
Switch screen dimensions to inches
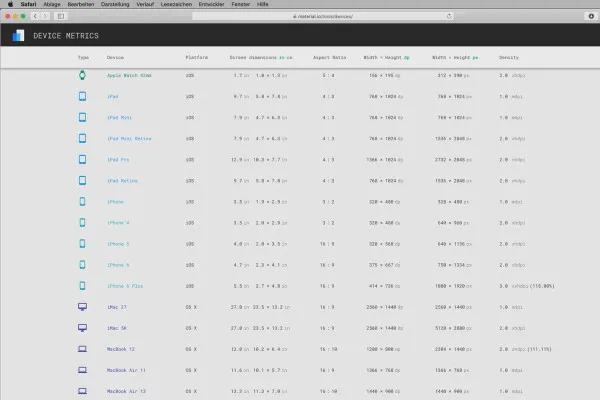(x=282, y=57)
